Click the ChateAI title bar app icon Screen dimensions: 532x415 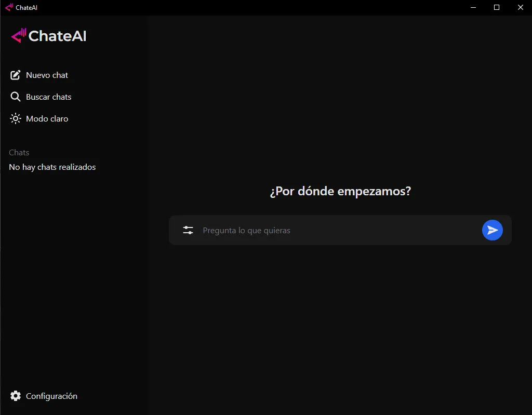coord(9,7)
